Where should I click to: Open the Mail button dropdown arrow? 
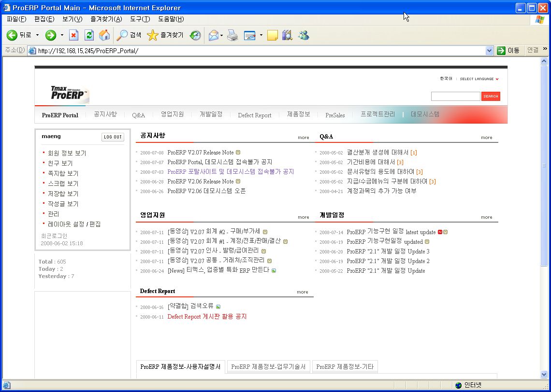[x=222, y=35]
